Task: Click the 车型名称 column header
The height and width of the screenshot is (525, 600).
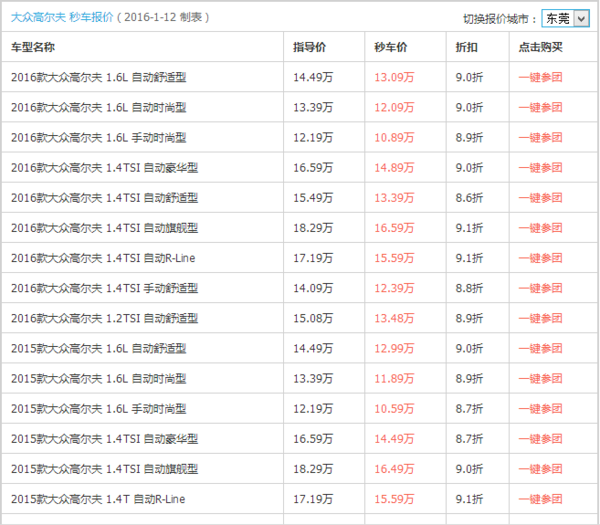Action: coord(33,47)
